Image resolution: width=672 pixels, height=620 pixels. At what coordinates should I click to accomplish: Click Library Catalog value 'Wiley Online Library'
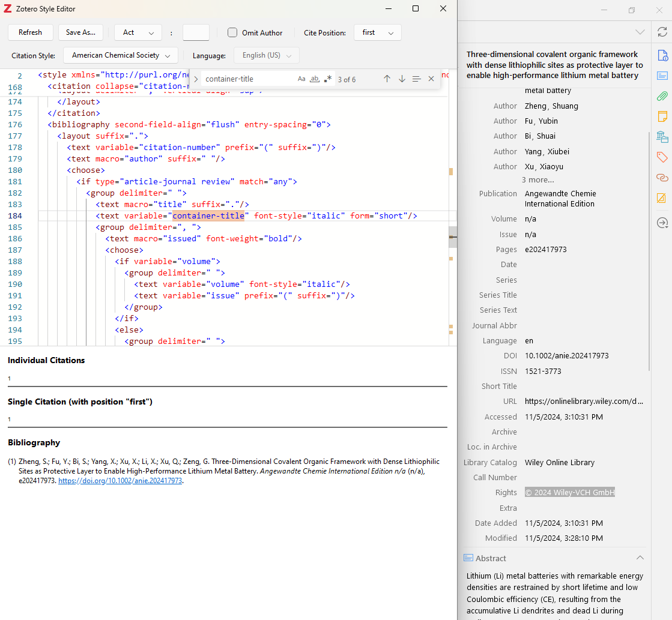point(559,462)
